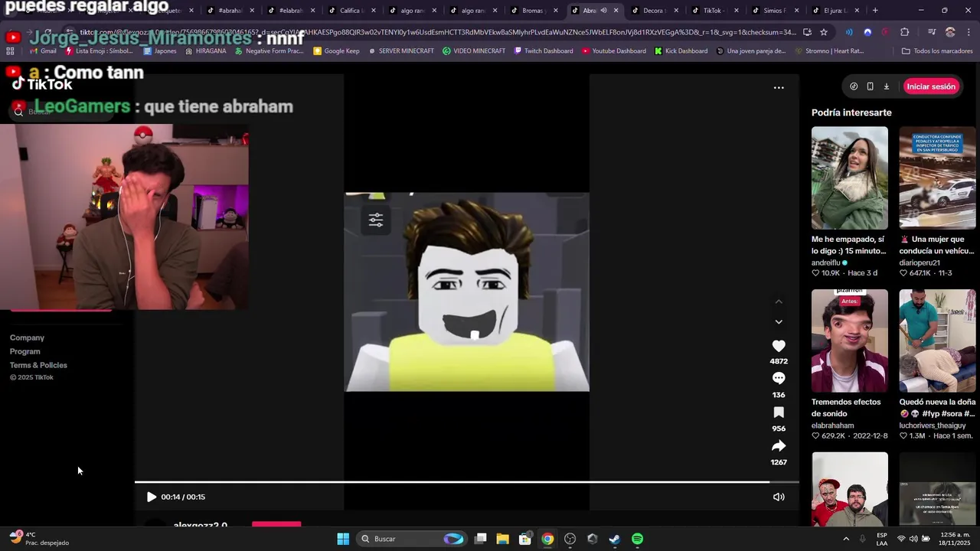Go to the previous video with the up chevron

point(779,302)
